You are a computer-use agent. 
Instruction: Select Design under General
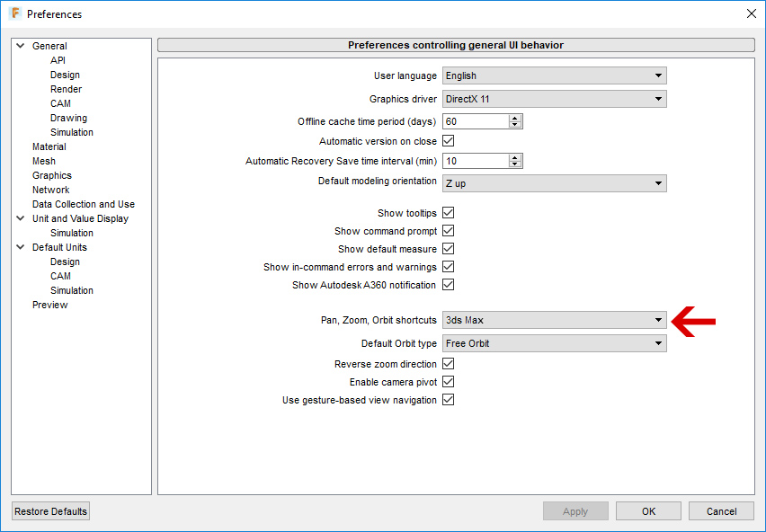(65, 75)
